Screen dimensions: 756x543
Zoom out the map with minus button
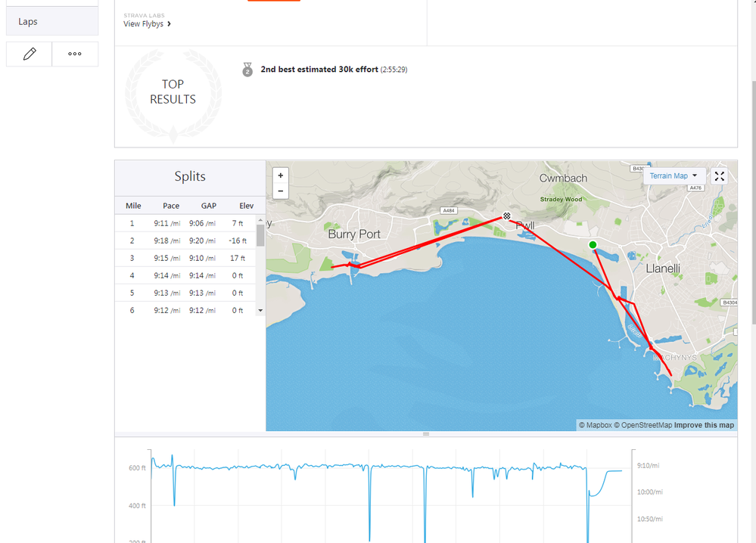click(281, 191)
